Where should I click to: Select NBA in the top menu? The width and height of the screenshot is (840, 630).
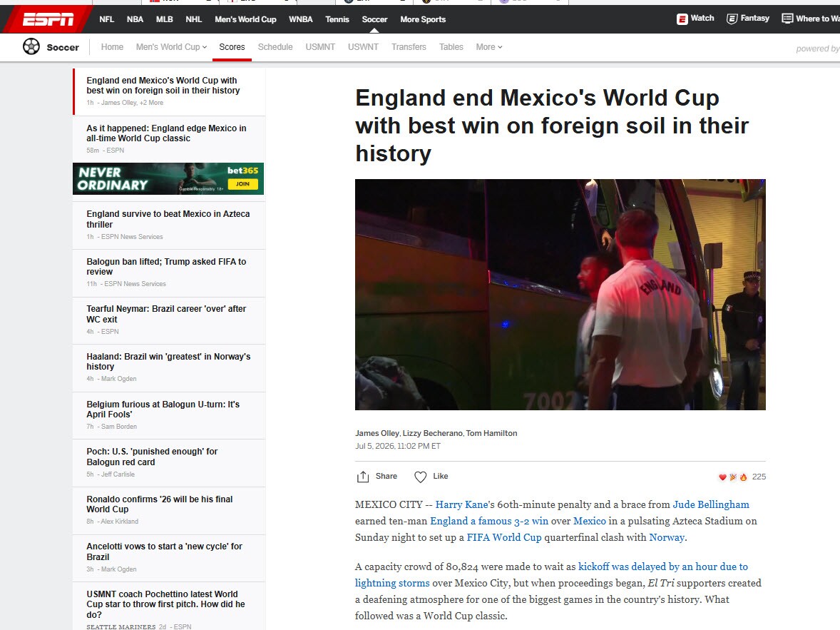coord(135,19)
